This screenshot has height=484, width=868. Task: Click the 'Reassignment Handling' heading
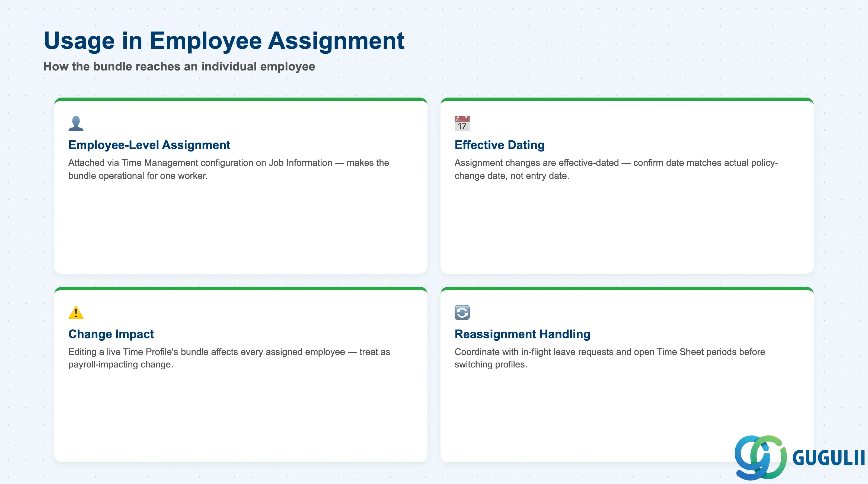[522, 334]
